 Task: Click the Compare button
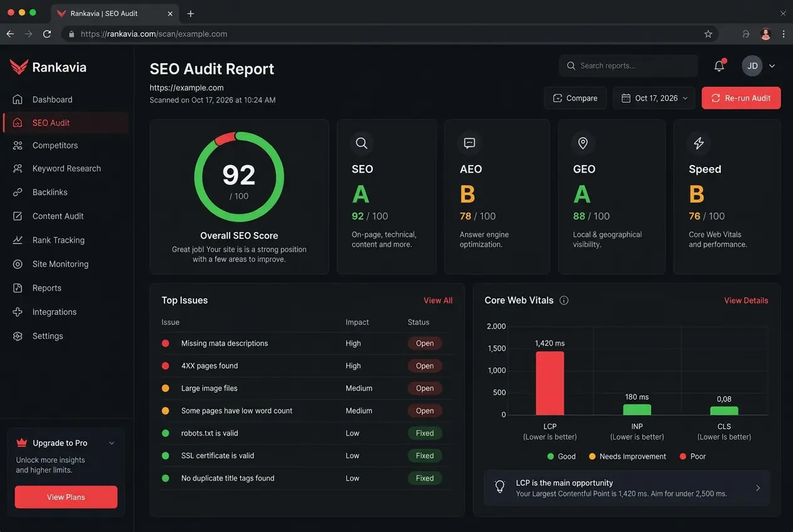pos(575,98)
